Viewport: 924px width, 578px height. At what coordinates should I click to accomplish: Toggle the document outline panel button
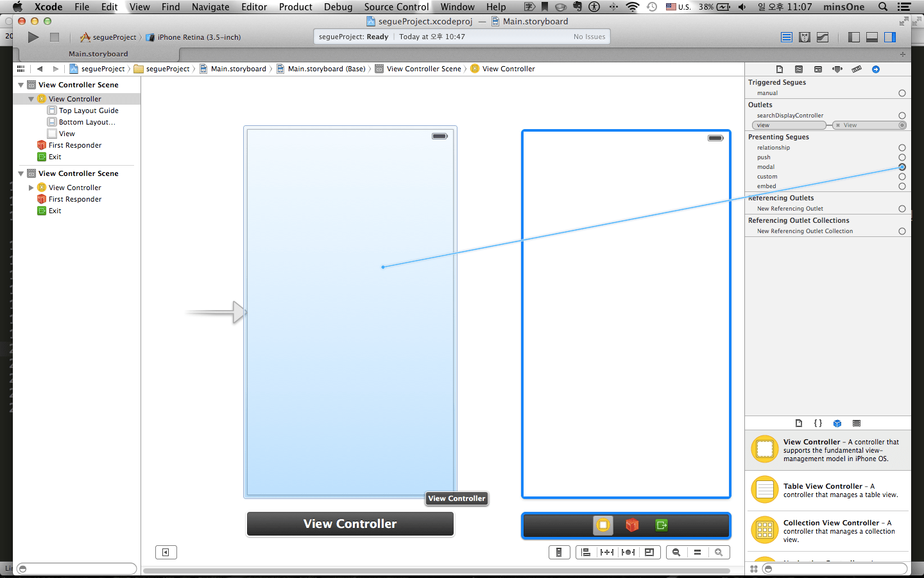click(166, 552)
